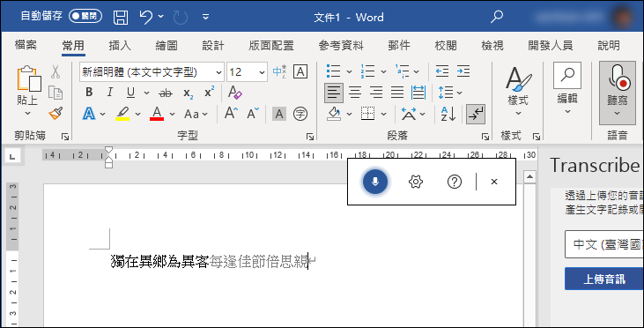Click the Copy icon

coord(56,93)
